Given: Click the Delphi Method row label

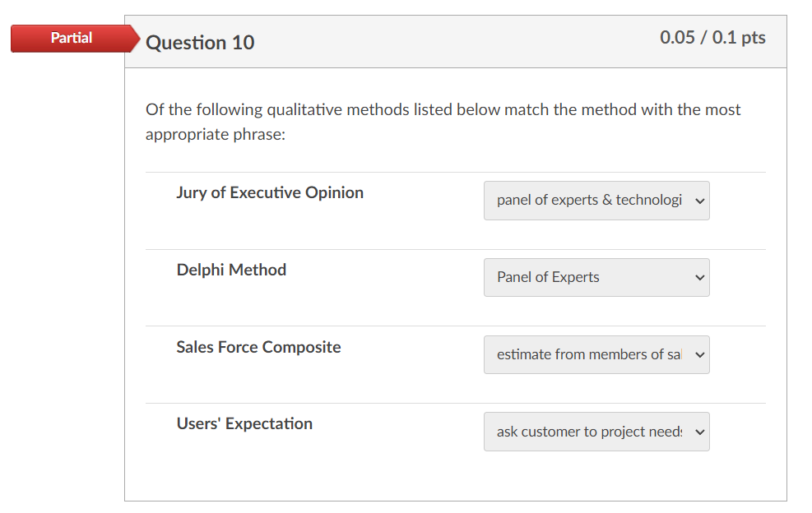Looking at the screenshot, I should [231, 270].
